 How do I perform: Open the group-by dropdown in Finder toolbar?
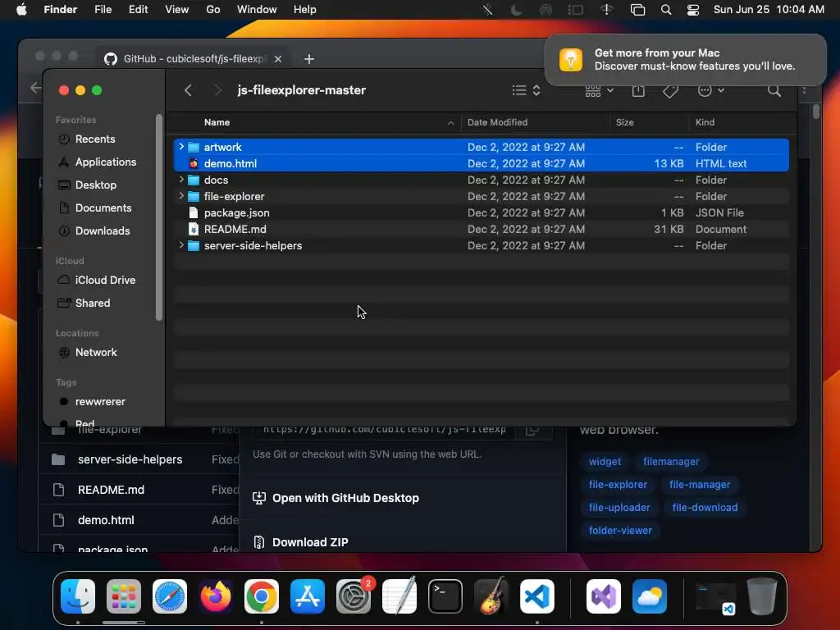pyautogui.click(x=600, y=91)
